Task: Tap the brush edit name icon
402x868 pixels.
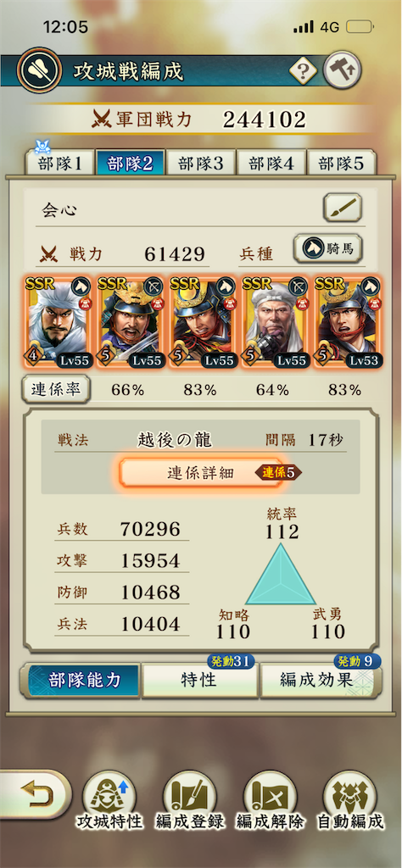Action: [343, 208]
